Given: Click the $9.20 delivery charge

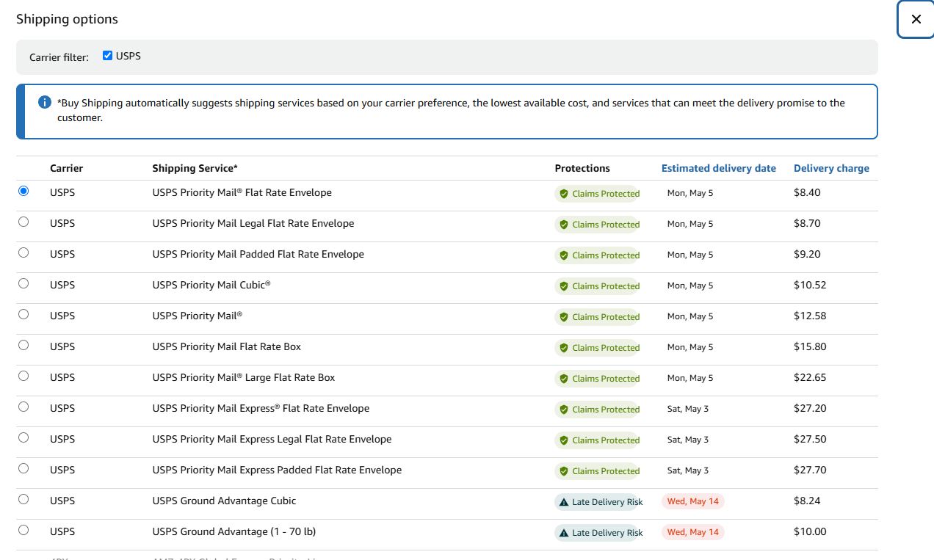Looking at the screenshot, I should [807, 254].
